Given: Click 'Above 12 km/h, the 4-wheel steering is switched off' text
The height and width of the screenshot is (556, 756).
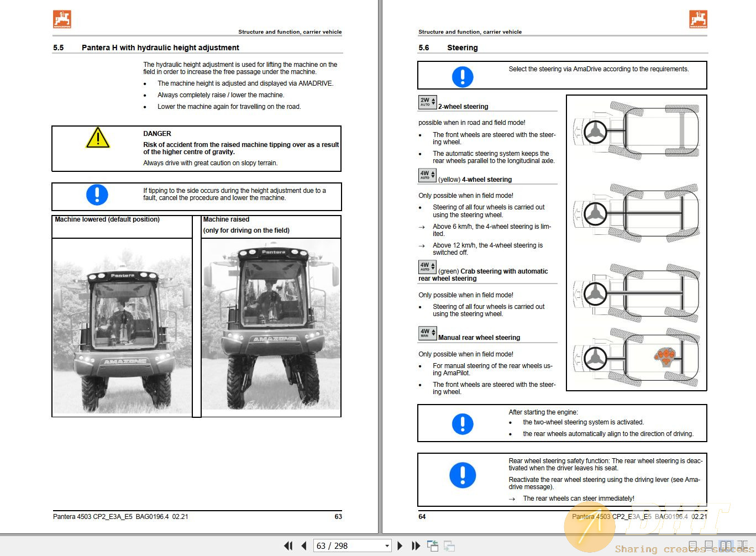Looking at the screenshot, I should click(488, 249).
